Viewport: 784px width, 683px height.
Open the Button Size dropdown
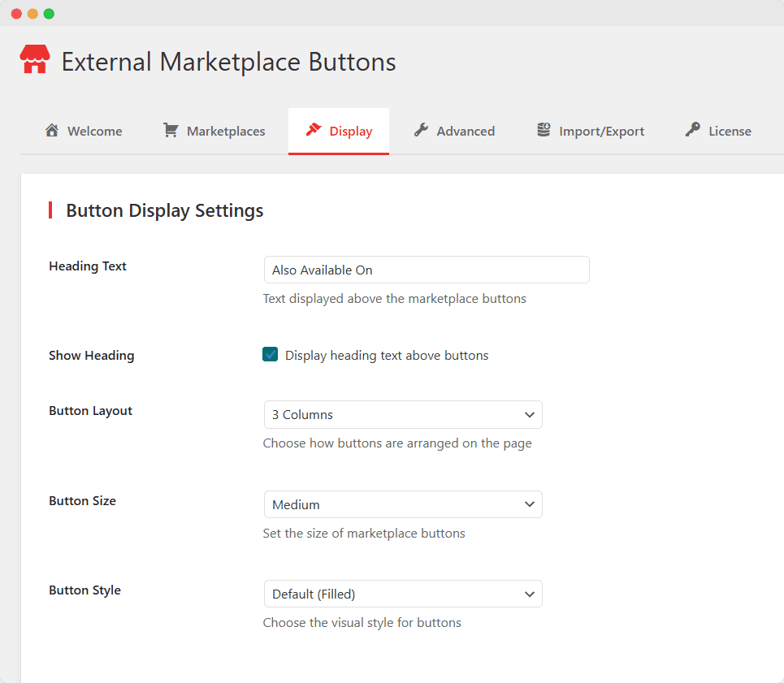click(x=403, y=504)
